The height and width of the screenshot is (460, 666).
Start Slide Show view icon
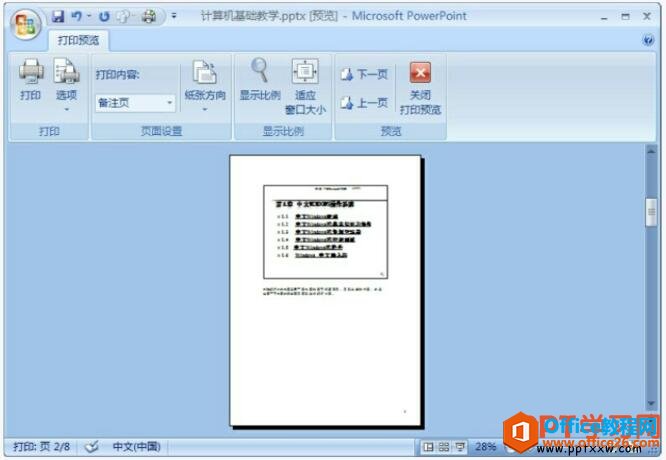click(x=460, y=447)
